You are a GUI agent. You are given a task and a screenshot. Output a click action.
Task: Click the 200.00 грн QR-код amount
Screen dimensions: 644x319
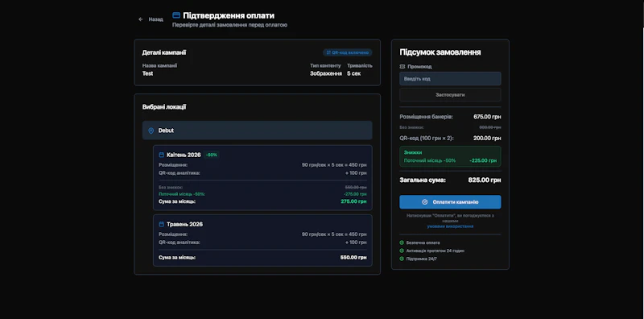point(487,139)
